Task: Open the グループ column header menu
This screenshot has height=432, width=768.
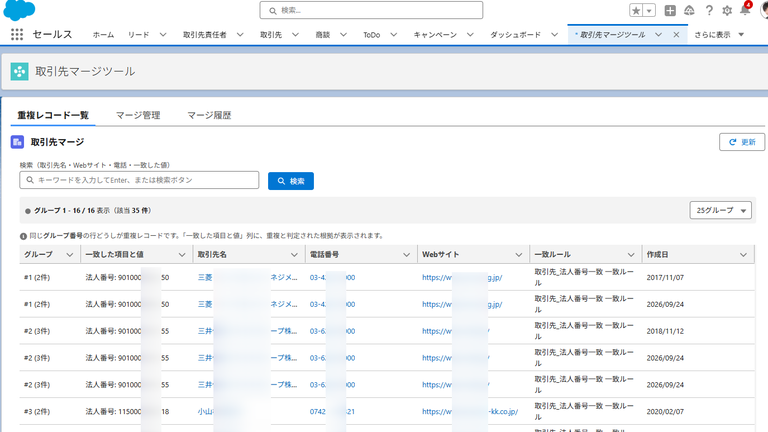Action: pos(70,255)
